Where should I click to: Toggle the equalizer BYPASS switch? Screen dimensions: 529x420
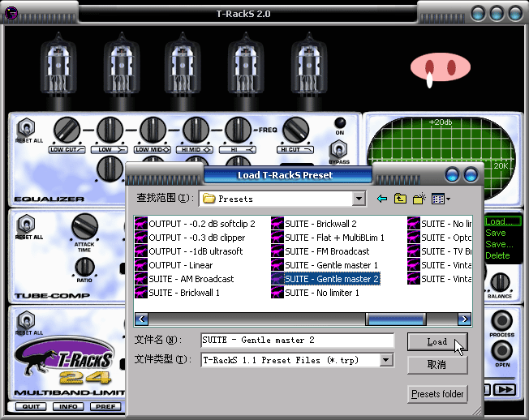point(339,150)
